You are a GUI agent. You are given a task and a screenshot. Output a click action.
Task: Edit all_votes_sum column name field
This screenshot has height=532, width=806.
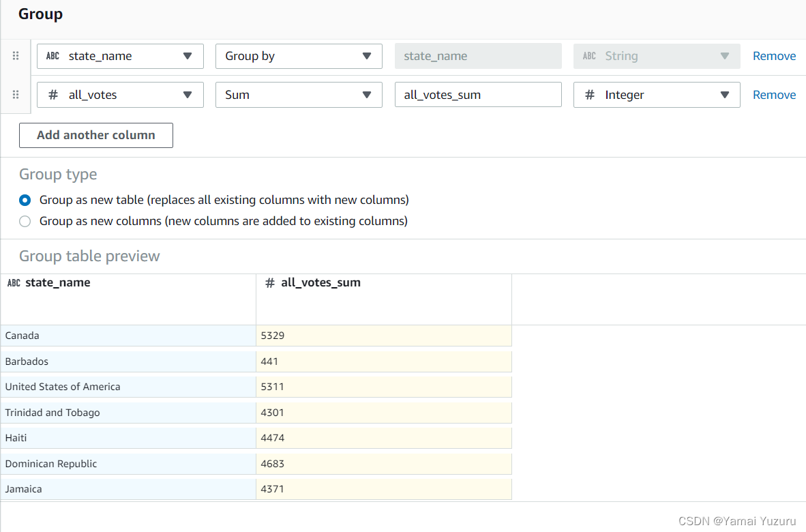478,95
